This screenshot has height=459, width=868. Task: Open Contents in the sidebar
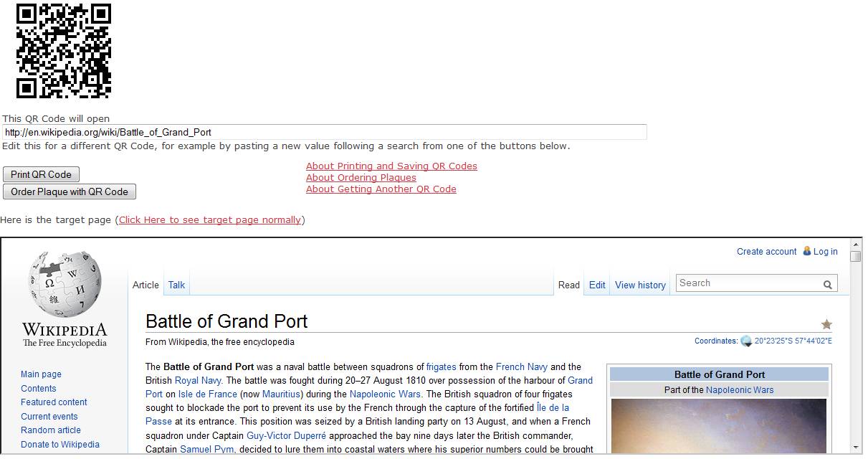pos(39,388)
